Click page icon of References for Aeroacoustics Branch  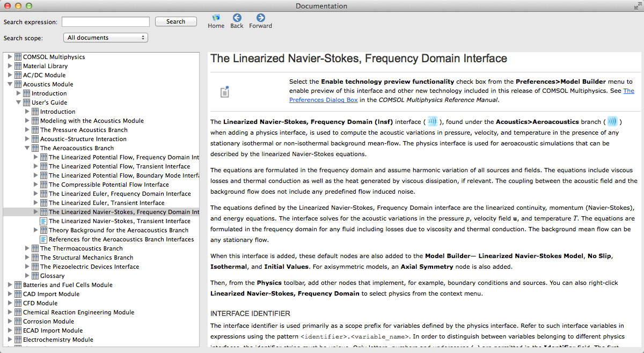tap(44, 239)
